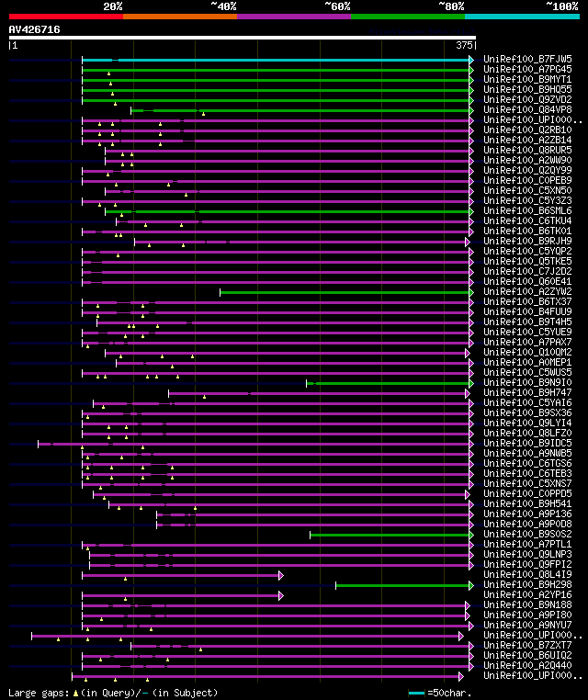
Task: Select the UniRef100_C5YQP2 label
Action: tap(527, 251)
